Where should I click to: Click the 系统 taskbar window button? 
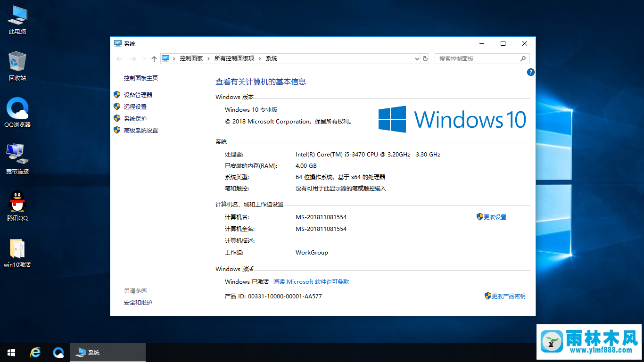tap(108, 353)
